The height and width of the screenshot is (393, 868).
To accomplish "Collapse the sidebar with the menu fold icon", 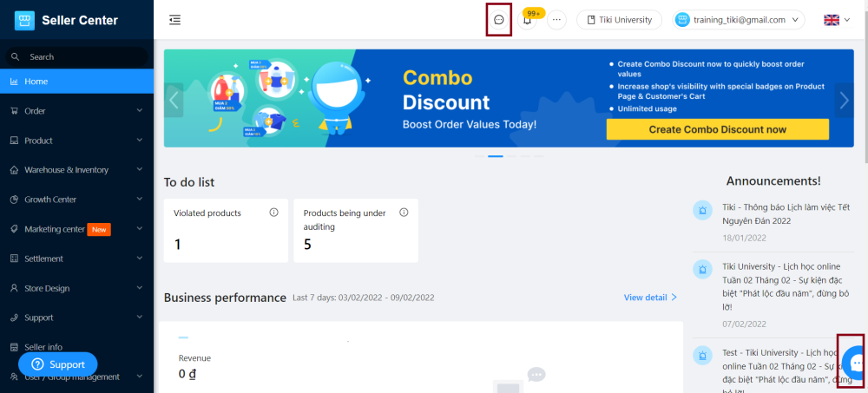I will tap(175, 20).
